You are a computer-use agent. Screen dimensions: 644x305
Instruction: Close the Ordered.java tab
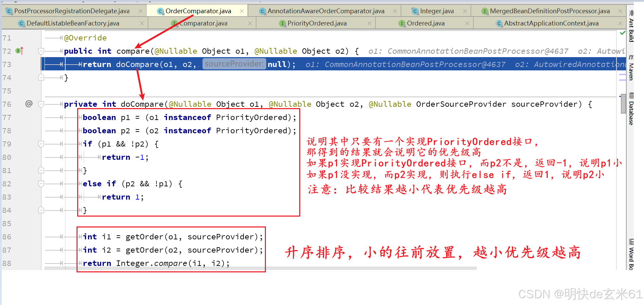pos(467,23)
